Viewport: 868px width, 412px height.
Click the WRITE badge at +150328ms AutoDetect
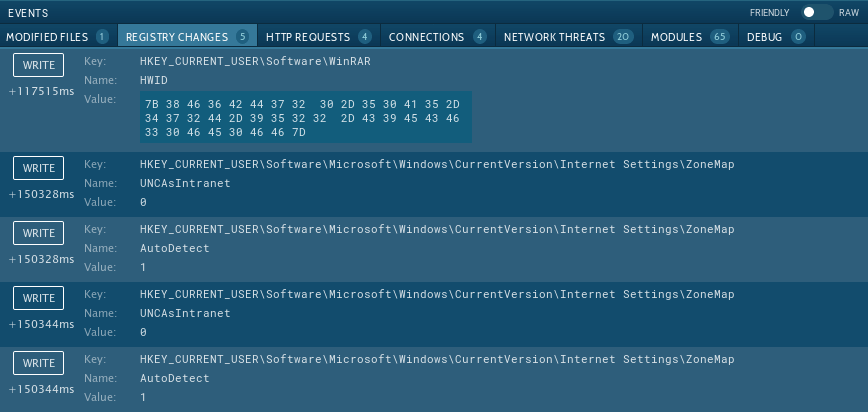[x=39, y=233]
